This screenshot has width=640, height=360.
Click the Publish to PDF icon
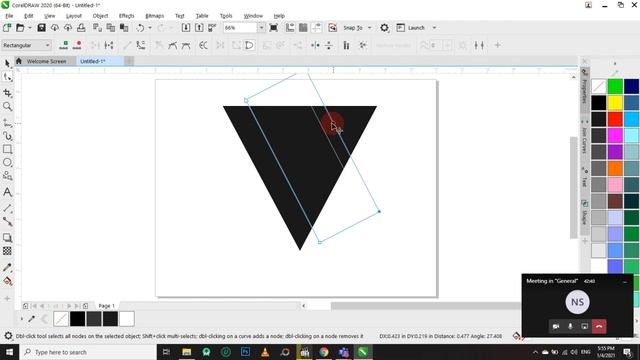pos(212,28)
